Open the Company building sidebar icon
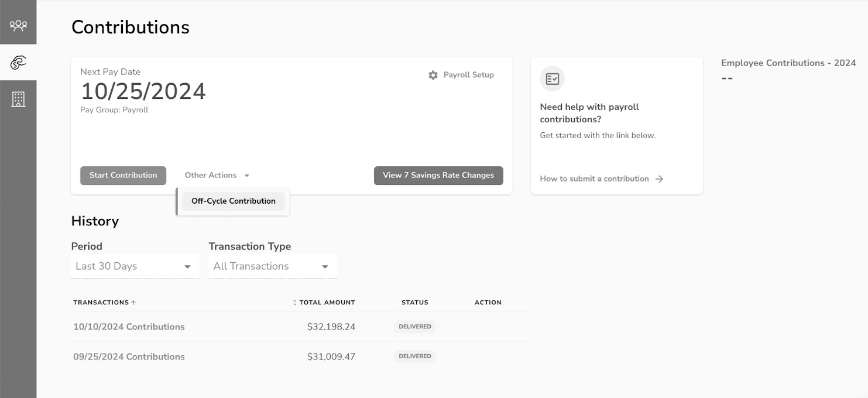The image size is (868, 398). tap(18, 99)
